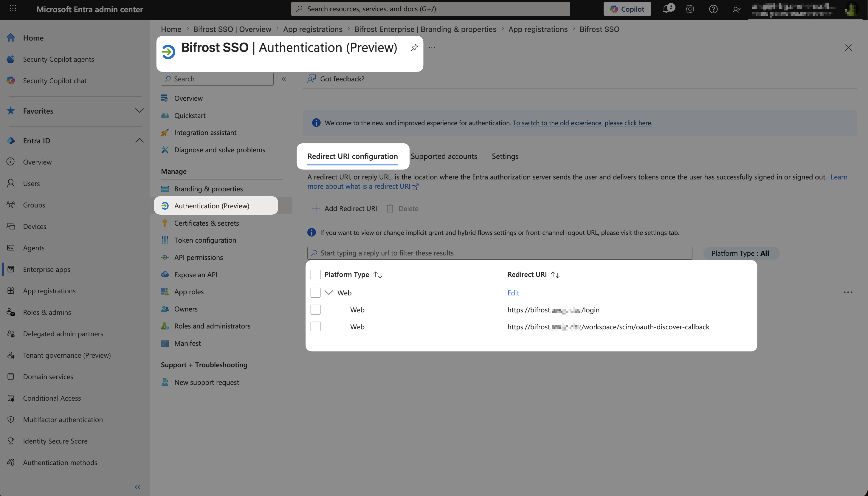The height and width of the screenshot is (496, 868).
Task: Open the help question mark icon
Action: [x=713, y=9]
